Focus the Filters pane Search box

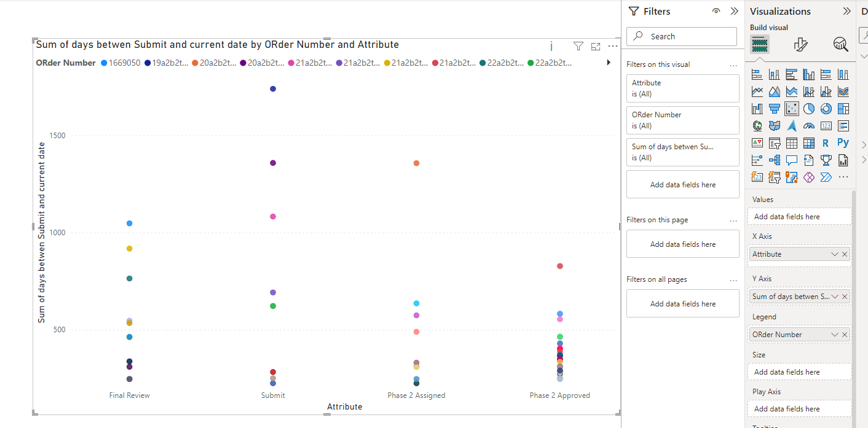[682, 36]
